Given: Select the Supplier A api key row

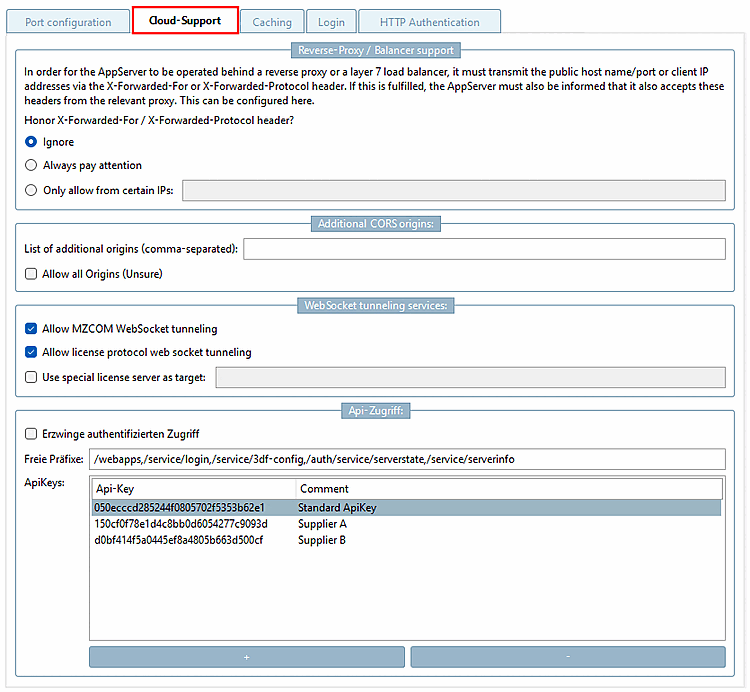Looking at the screenshot, I should (406, 524).
